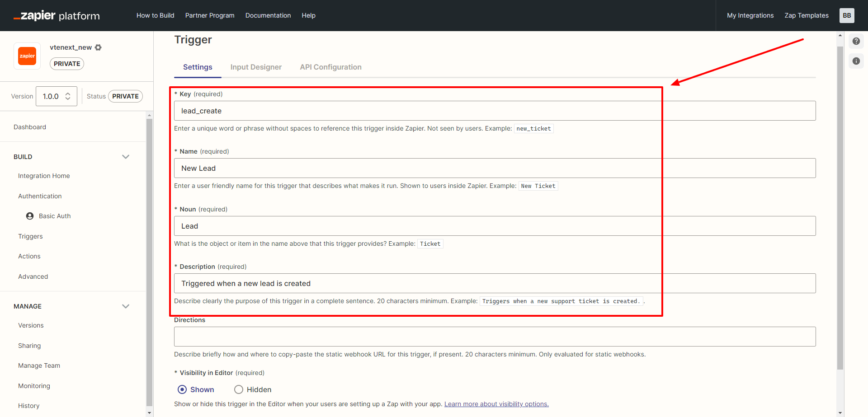The image size is (868, 417).
Task: Open the help question mark icon
Action: 856,41
